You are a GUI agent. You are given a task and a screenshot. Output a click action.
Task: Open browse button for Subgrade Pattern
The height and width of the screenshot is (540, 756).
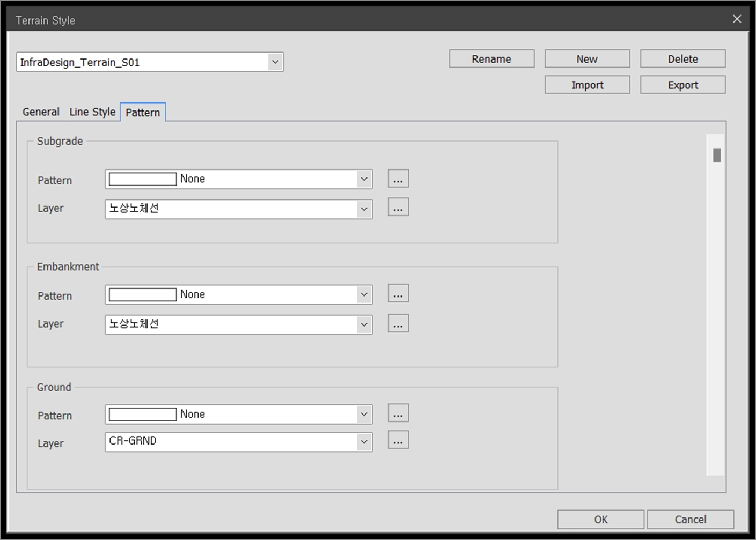point(398,179)
